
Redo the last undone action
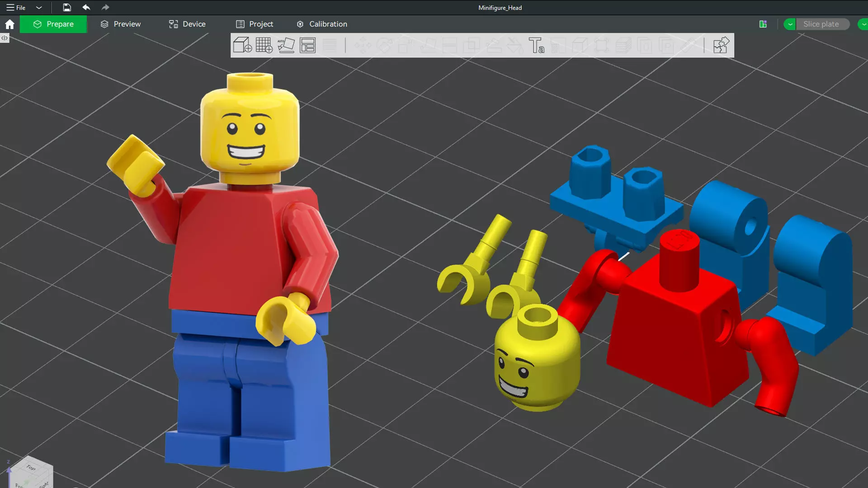[105, 7]
